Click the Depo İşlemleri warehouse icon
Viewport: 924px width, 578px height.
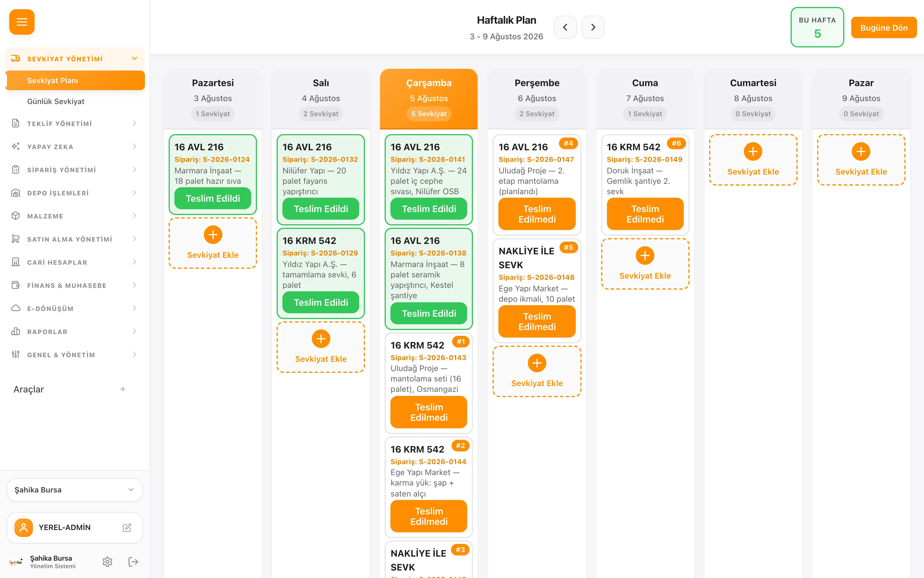[15, 193]
